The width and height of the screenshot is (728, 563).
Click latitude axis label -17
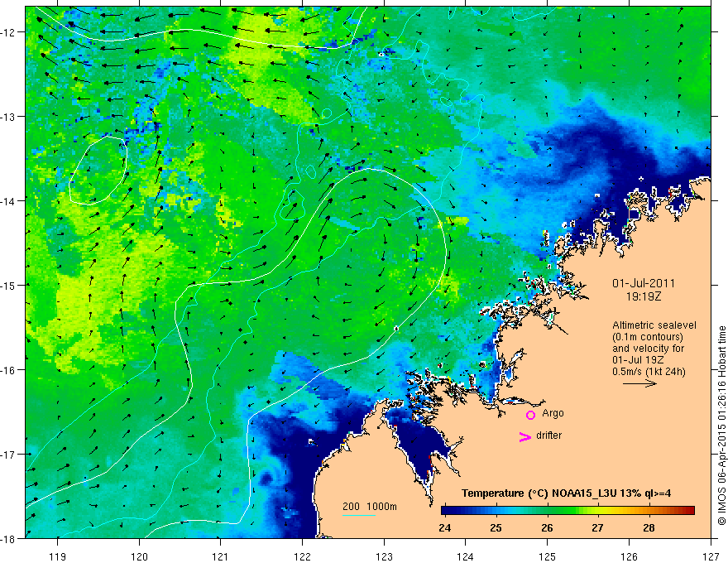click(8, 454)
